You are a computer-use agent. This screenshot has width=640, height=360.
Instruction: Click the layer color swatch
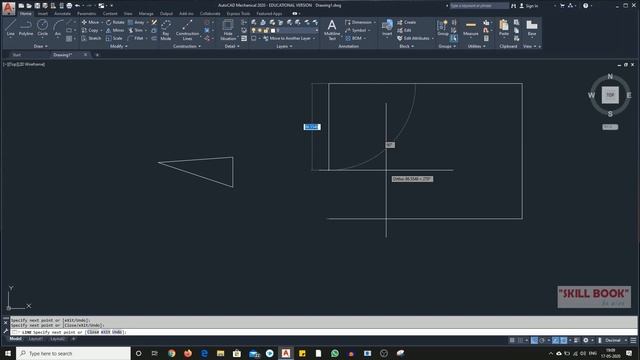click(x=273, y=30)
